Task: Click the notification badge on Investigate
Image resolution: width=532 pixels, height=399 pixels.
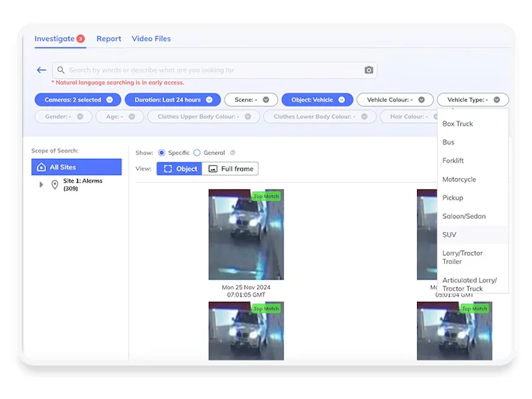Action: click(80, 39)
